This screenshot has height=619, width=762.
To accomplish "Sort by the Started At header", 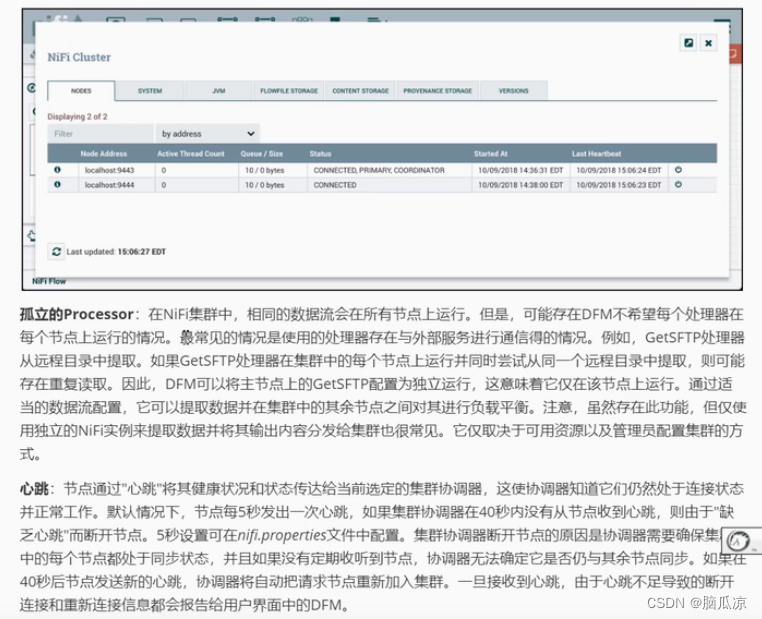I will pyautogui.click(x=490, y=154).
